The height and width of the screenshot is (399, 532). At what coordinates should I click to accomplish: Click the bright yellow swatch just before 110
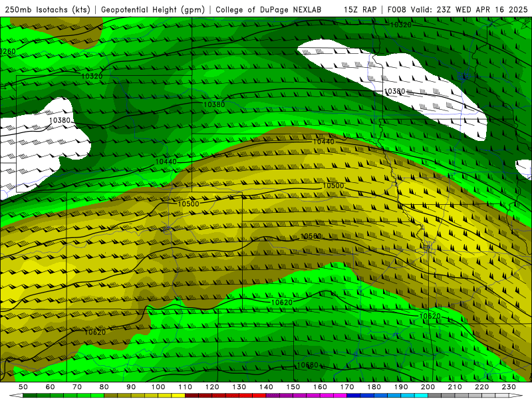pos(178,396)
